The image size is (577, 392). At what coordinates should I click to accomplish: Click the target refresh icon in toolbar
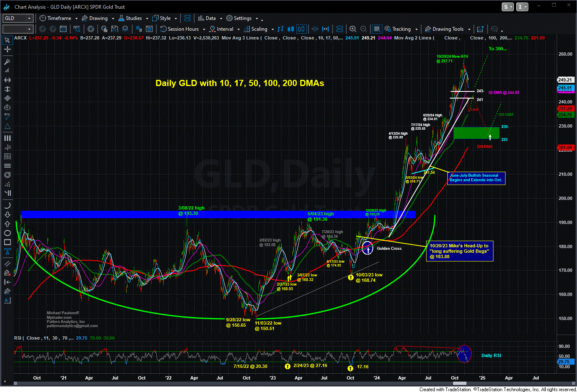[x=91, y=29]
